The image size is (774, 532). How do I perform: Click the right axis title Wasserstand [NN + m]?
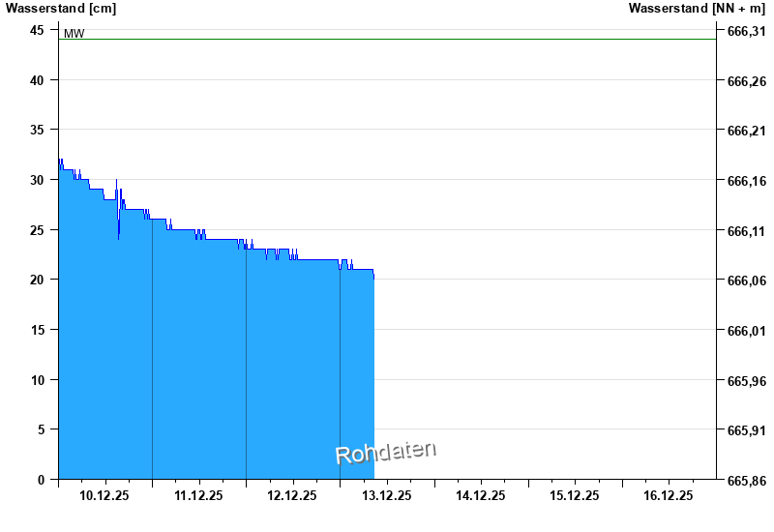[x=697, y=9]
